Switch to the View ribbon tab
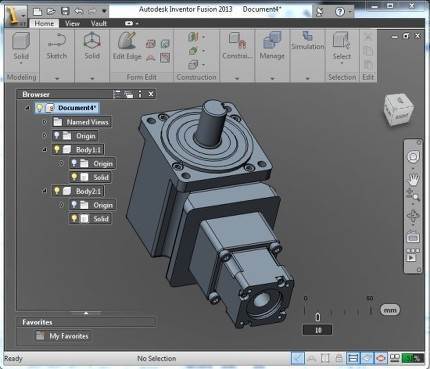The width and height of the screenshot is (430, 369). point(72,23)
